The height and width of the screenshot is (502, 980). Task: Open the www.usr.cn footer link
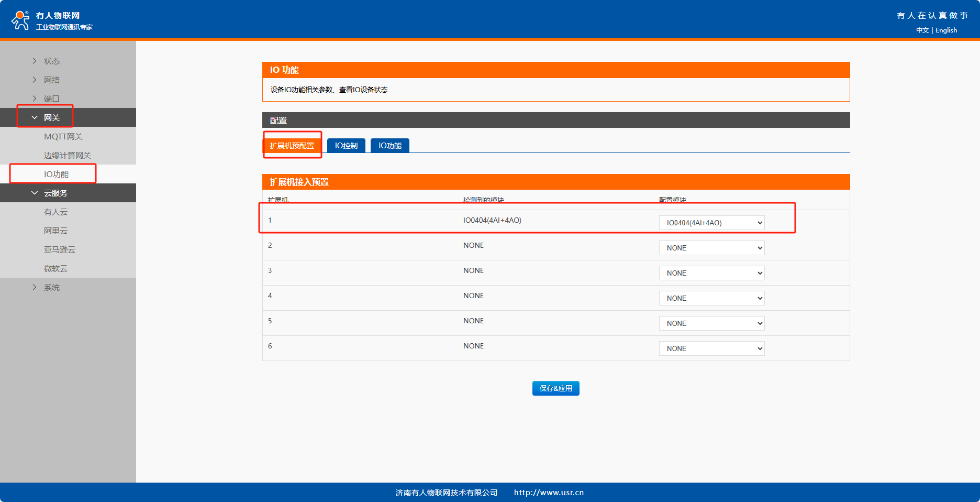[x=549, y=493]
